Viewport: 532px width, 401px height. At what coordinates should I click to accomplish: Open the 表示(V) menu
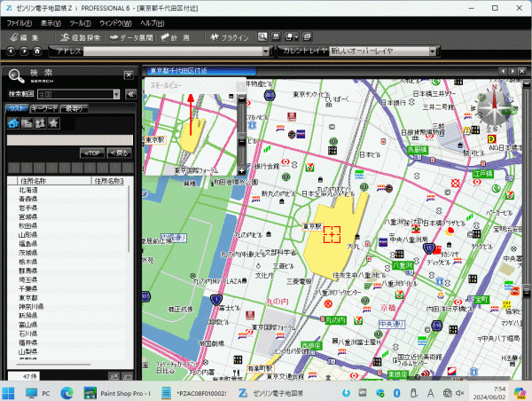click(51, 23)
